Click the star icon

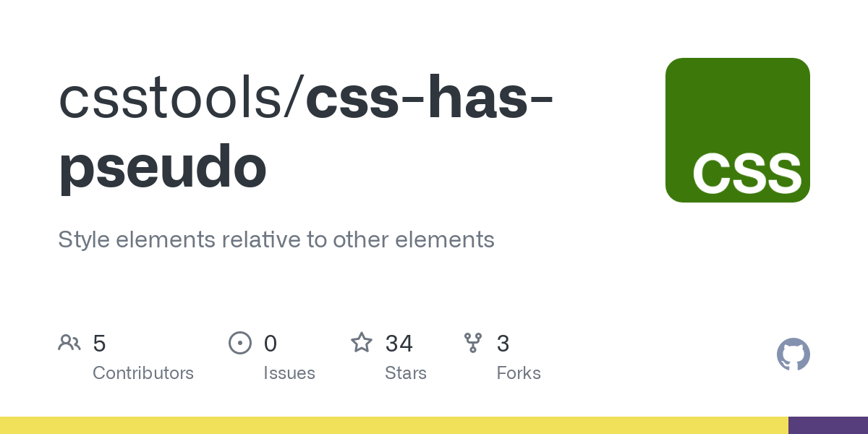362,342
